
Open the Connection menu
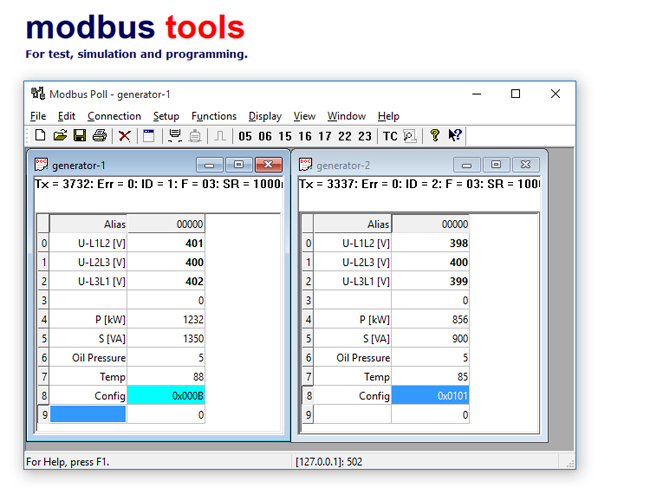click(x=114, y=116)
